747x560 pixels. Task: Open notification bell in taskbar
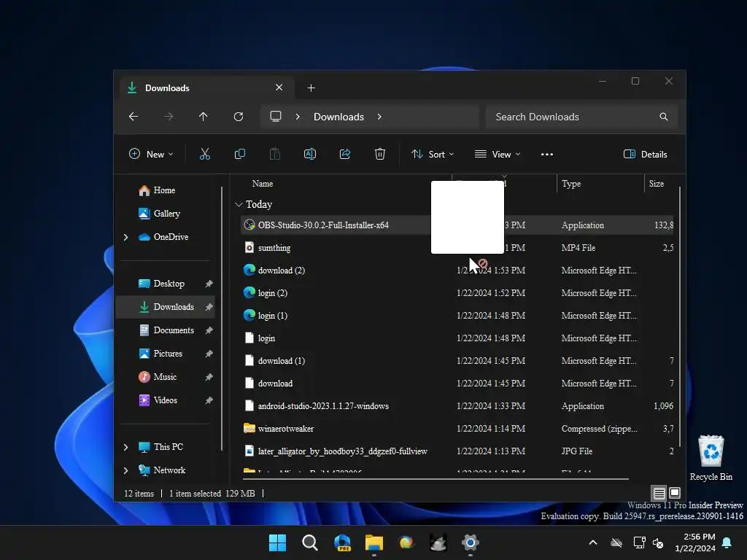pos(727,542)
